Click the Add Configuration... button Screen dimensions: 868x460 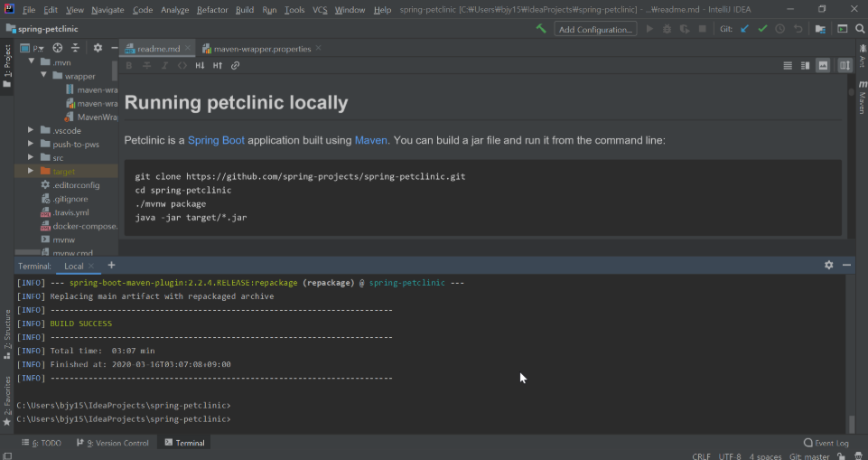click(x=595, y=29)
